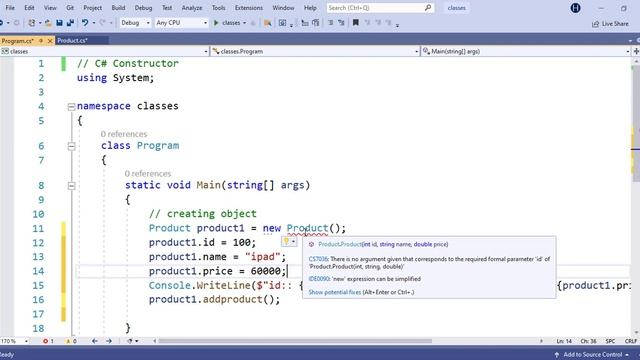Viewport: 640px width, 360px height.
Task: Click '0 references' above class Program
Action: (124, 134)
